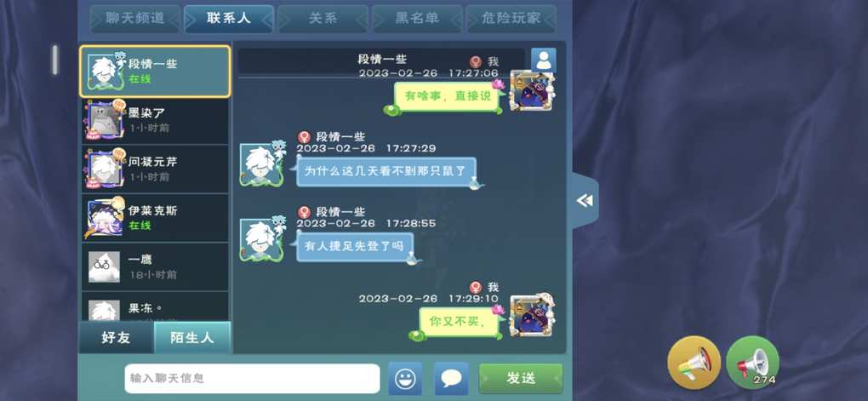Open the 黑名单 tab

417,19
